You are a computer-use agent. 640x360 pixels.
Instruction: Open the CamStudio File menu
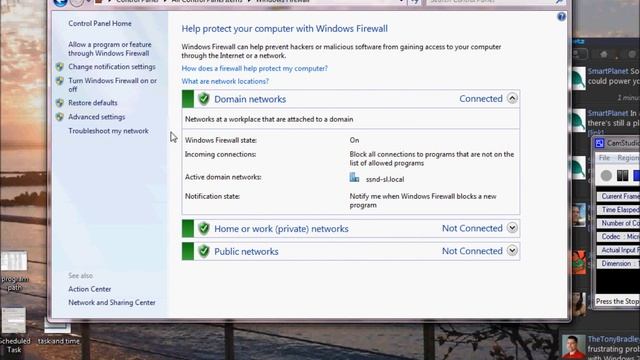pyautogui.click(x=604, y=158)
